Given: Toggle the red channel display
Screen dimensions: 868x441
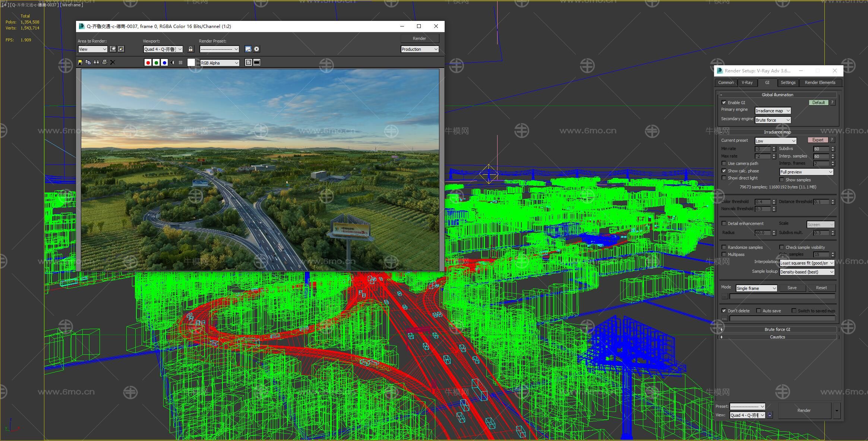Looking at the screenshot, I should coord(148,63).
